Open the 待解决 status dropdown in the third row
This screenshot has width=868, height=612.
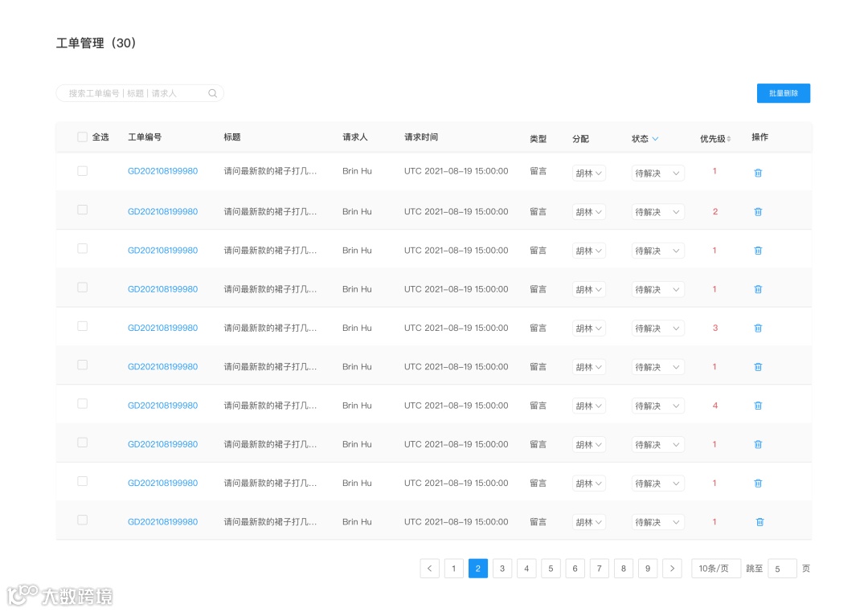pyautogui.click(x=657, y=250)
